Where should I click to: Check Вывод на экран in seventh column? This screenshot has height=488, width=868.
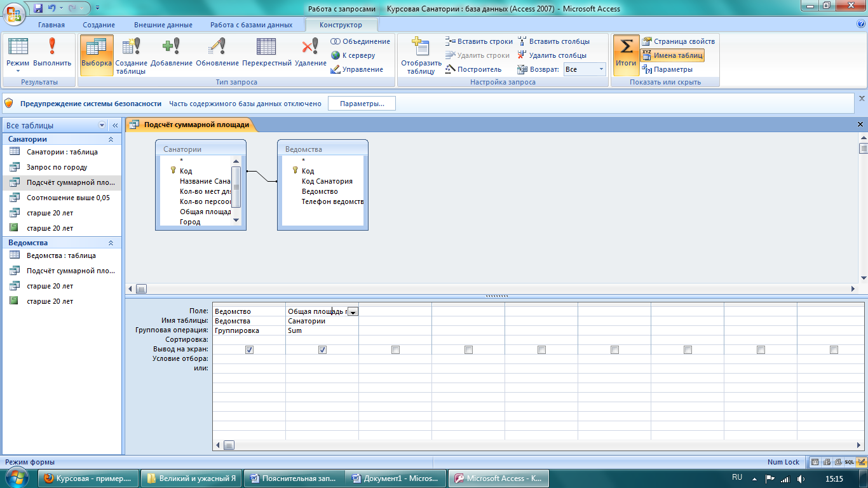tap(688, 349)
